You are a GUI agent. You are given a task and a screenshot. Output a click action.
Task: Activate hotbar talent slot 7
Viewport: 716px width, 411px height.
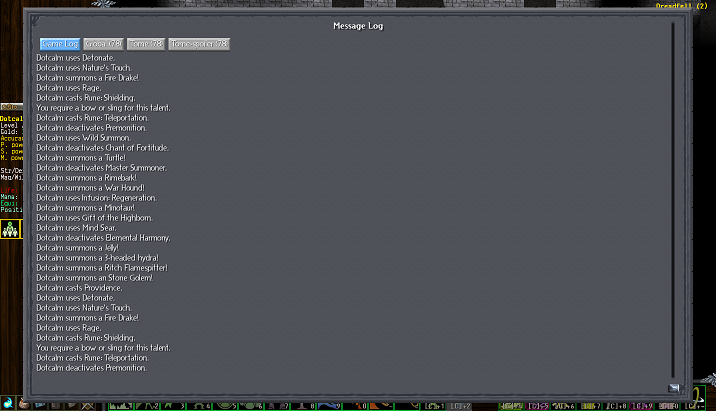[278, 406]
